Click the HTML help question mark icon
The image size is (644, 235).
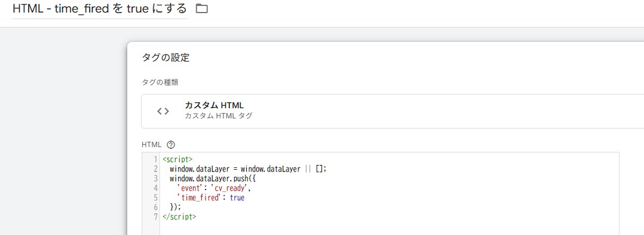click(171, 145)
